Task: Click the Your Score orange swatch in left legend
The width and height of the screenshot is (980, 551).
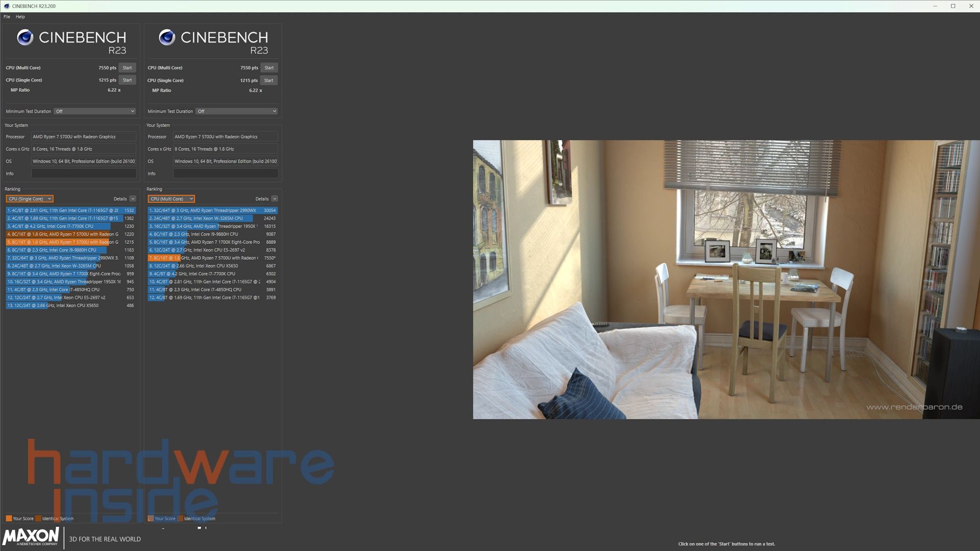Action: pos(9,518)
